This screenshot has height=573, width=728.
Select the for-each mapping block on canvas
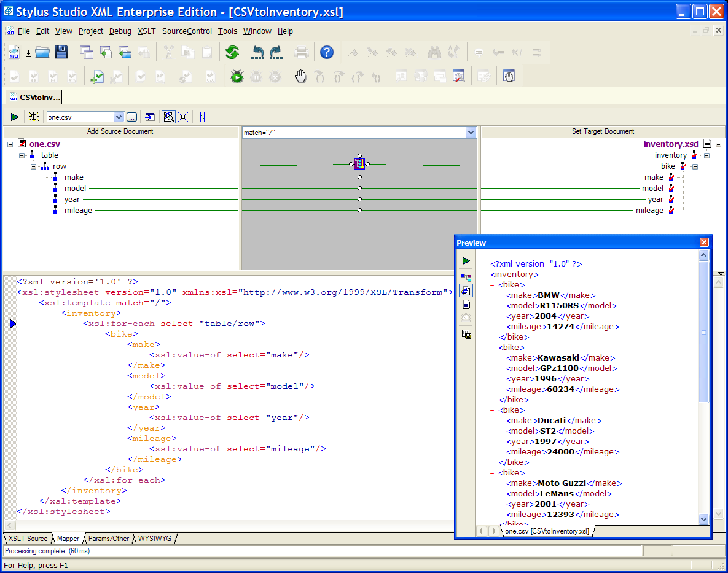(359, 164)
